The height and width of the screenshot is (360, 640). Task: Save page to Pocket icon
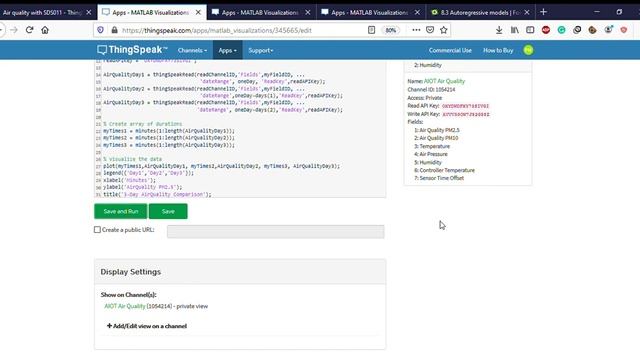430,30
